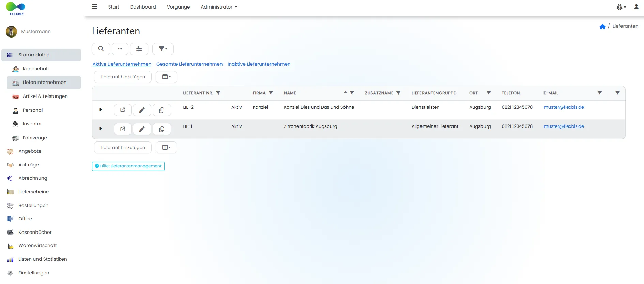Switch to Aktive Lieferunternehmen tab
644x284 pixels.
[x=122, y=64]
